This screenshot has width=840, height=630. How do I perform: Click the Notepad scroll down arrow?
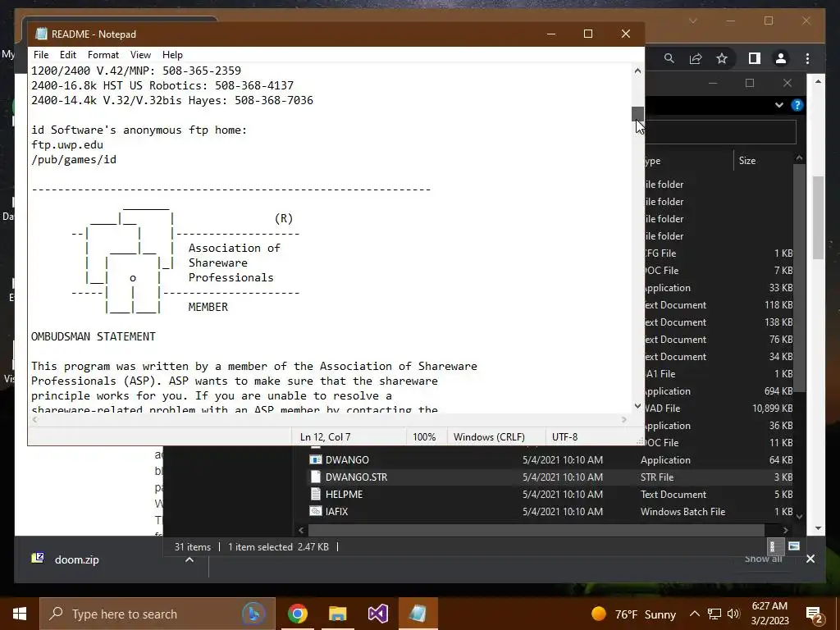tap(637, 406)
